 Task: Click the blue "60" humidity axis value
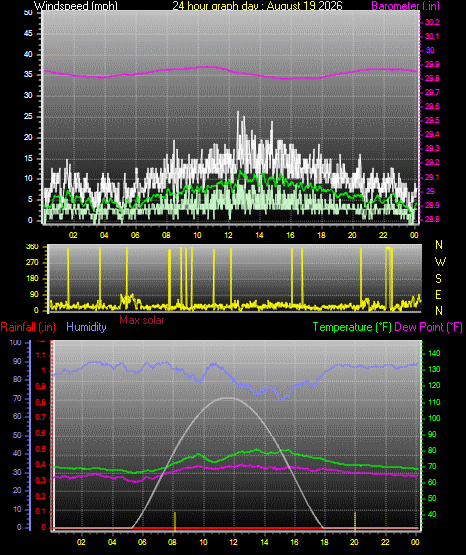point(17,416)
